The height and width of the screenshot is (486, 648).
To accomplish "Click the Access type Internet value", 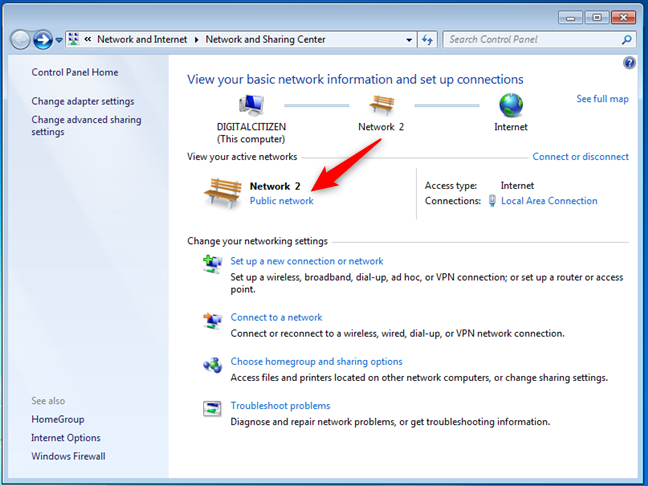I will (517, 186).
